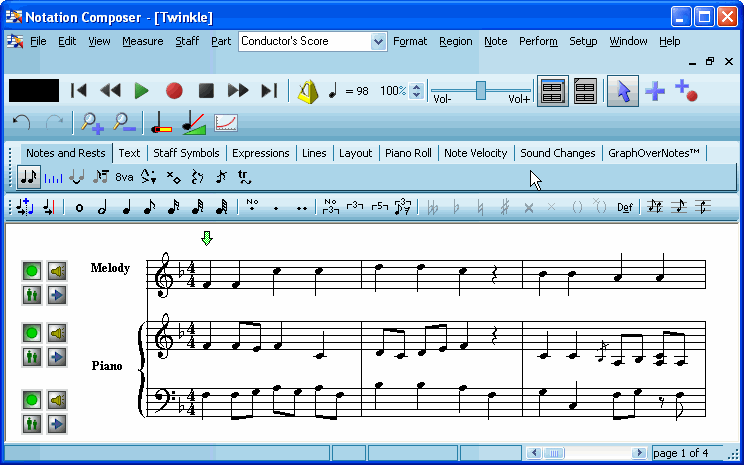Click the volume slider handle
744x465 pixels.
[481, 90]
